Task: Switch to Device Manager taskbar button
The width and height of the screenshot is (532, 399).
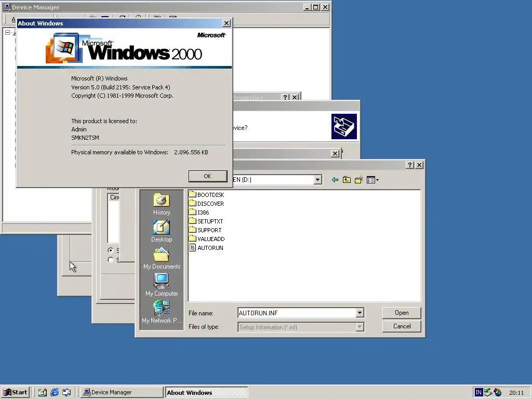Action: click(x=122, y=392)
